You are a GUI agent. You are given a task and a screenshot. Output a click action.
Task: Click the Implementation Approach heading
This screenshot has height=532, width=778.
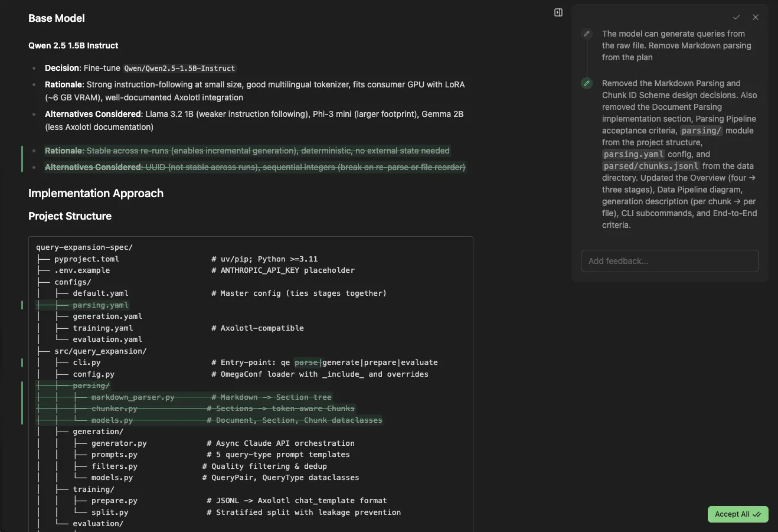point(96,194)
